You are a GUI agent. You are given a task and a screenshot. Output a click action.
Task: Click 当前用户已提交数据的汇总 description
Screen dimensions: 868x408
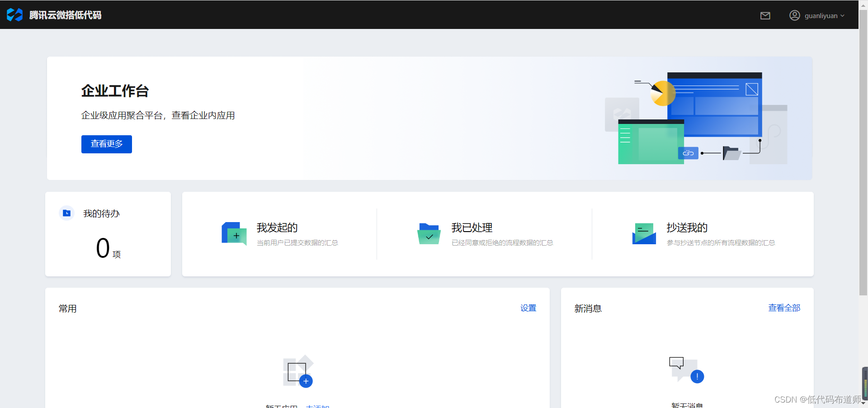(297, 243)
